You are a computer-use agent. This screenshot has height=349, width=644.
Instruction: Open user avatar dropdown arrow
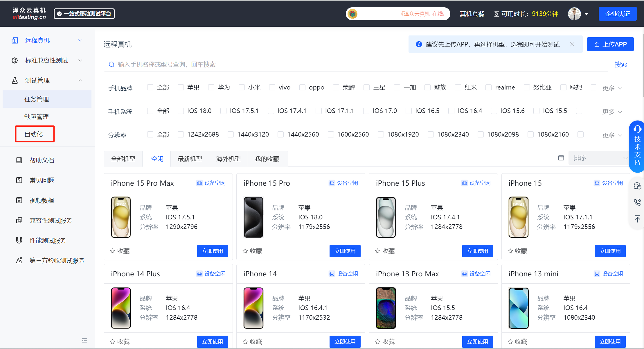tap(586, 14)
